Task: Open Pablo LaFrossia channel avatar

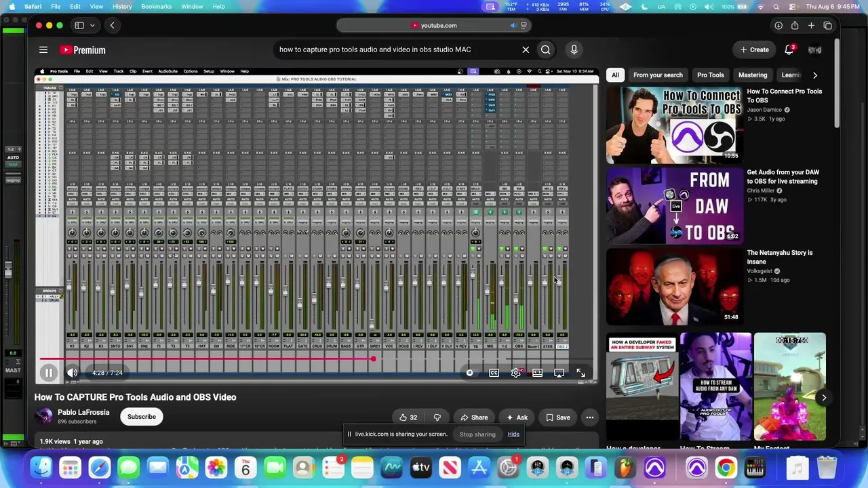Action: (x=43, y=417)
